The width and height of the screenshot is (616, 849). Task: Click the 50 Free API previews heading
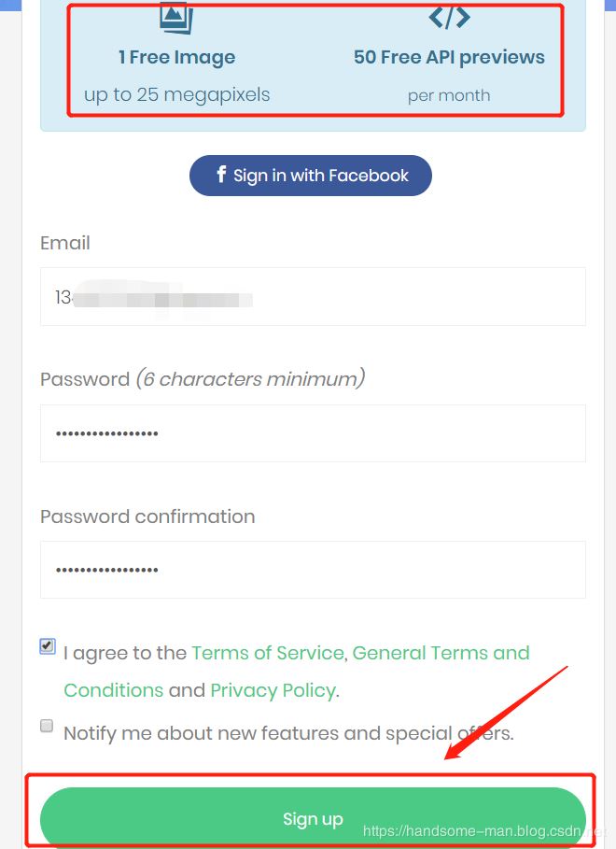449,57
